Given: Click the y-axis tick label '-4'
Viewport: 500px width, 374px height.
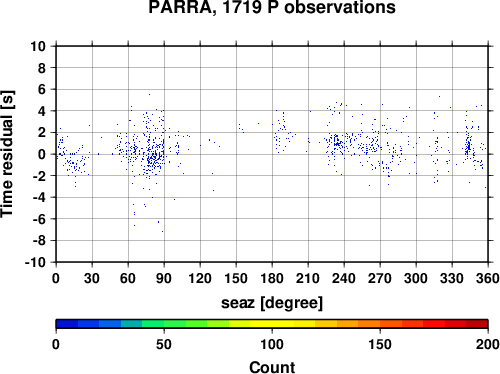Looking at the screenshot, I should click(39, 197).
